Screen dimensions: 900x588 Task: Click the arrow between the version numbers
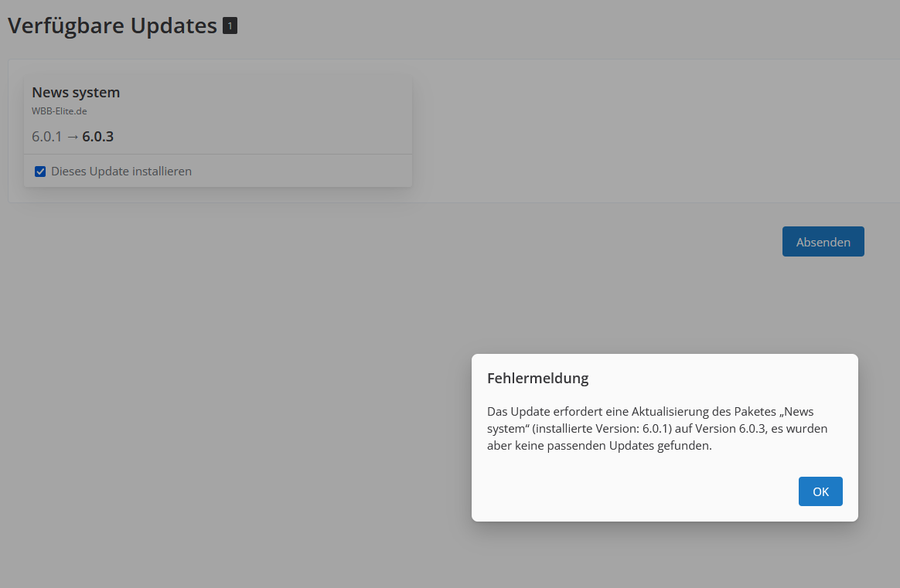(x=73, y=137)
